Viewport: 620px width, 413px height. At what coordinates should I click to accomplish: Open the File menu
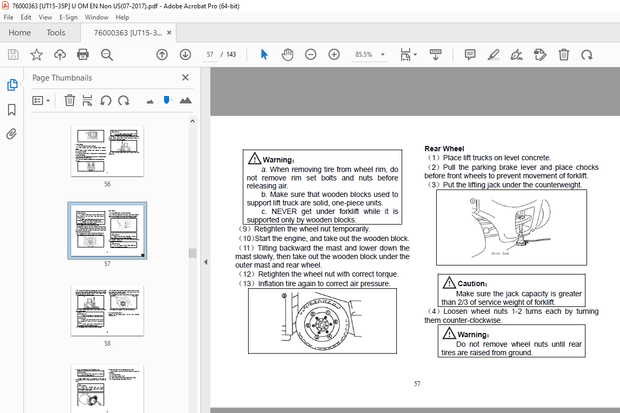point(8,17)
